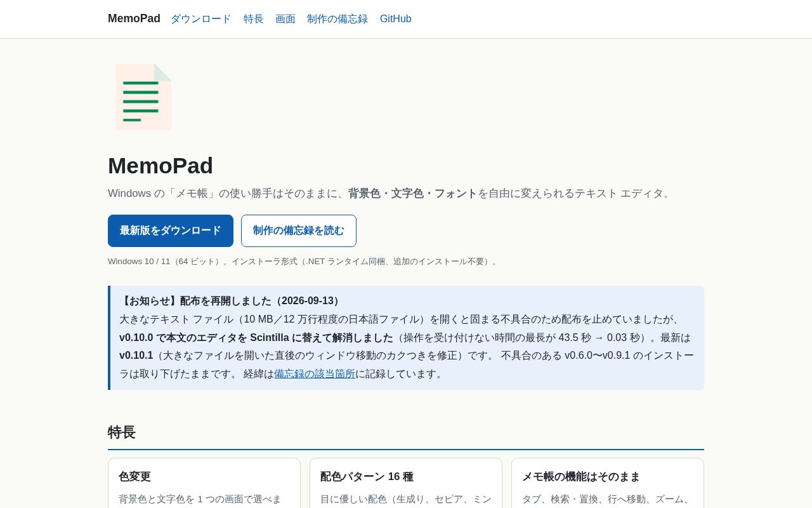Open 制作の備忘録 in the navigation bar
Image resolution: width=812 pixels, height=508 pixels.
(x=337, y=19)
